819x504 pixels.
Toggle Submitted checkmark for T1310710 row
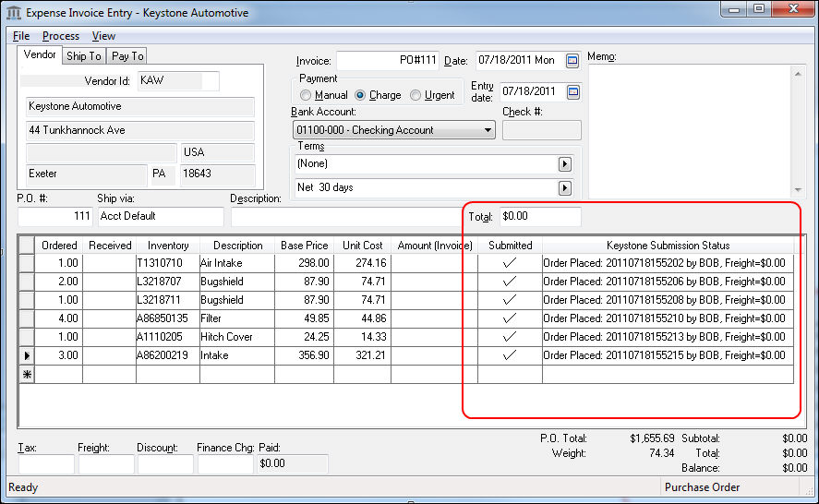(x=510, y=263)
